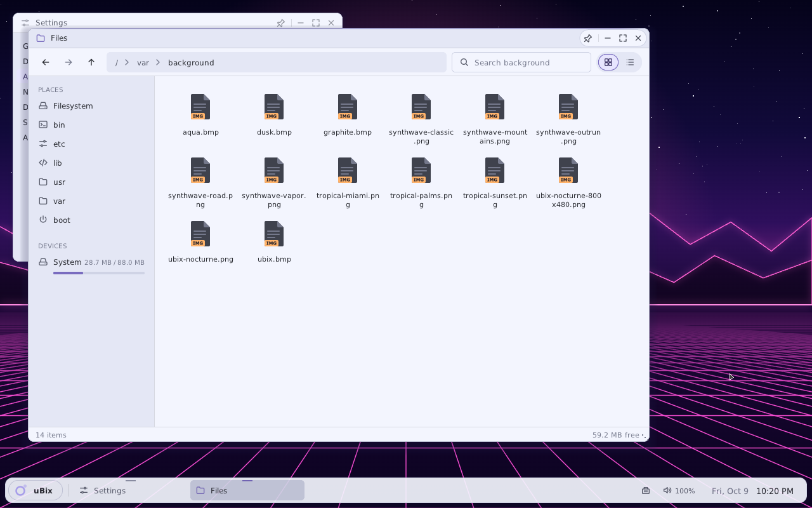The image size is (812, 508).
Task: Select the graphite.bmp file icon
Action: tap(348, 107)
